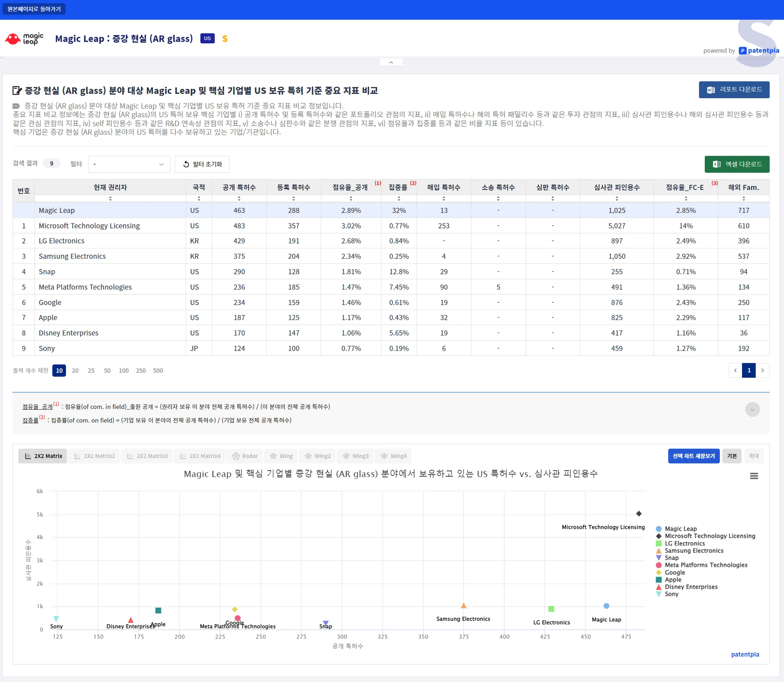Open the chart hamburger menu icon

pos(754,476)
